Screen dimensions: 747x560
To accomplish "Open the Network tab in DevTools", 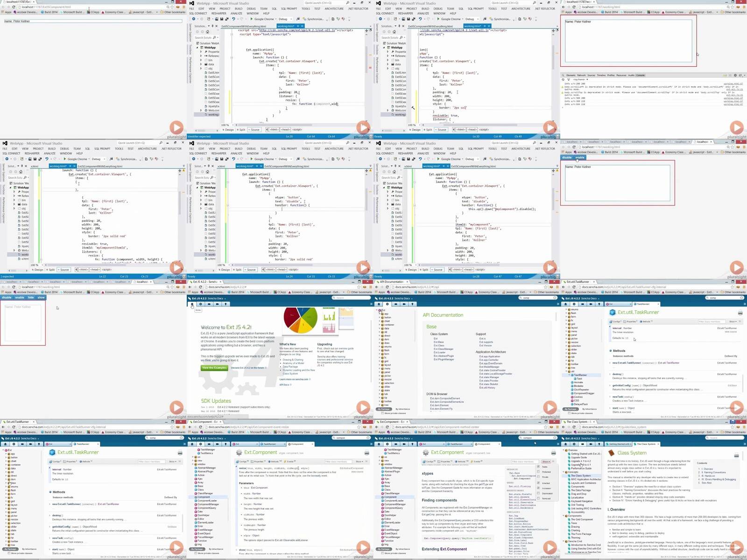I will (x=581, y=75).
